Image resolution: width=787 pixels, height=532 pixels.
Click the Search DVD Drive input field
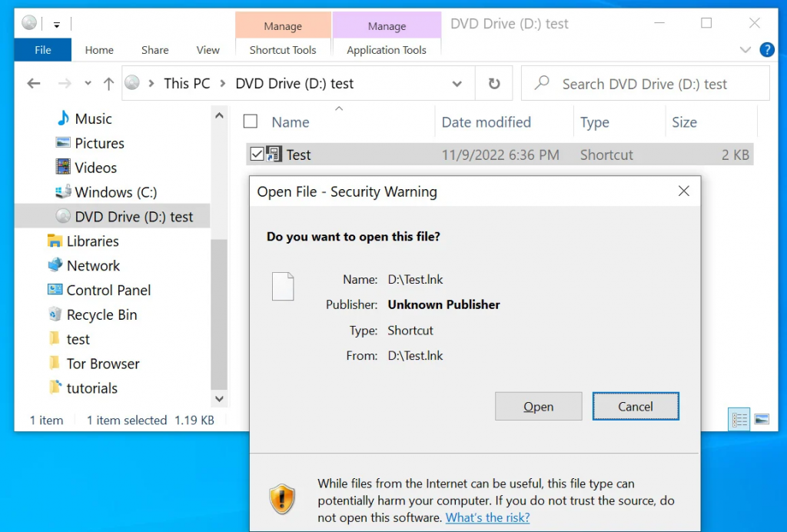click(653, 84)
